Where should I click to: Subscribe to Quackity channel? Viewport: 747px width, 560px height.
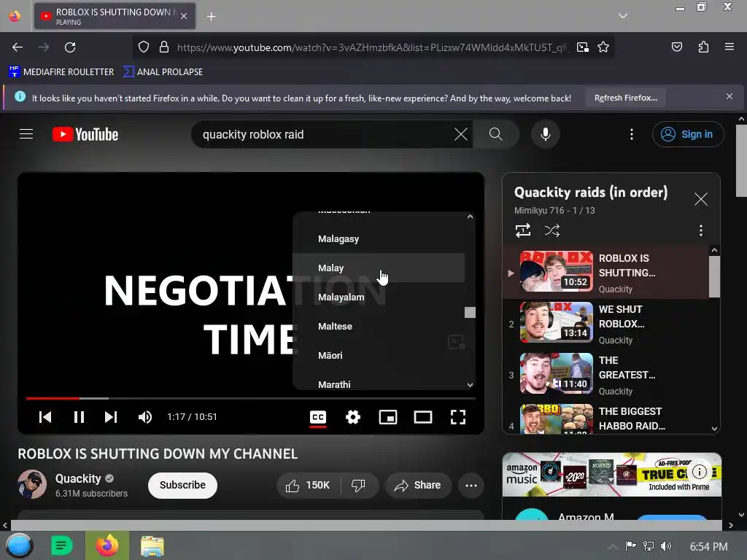[182, 485]
